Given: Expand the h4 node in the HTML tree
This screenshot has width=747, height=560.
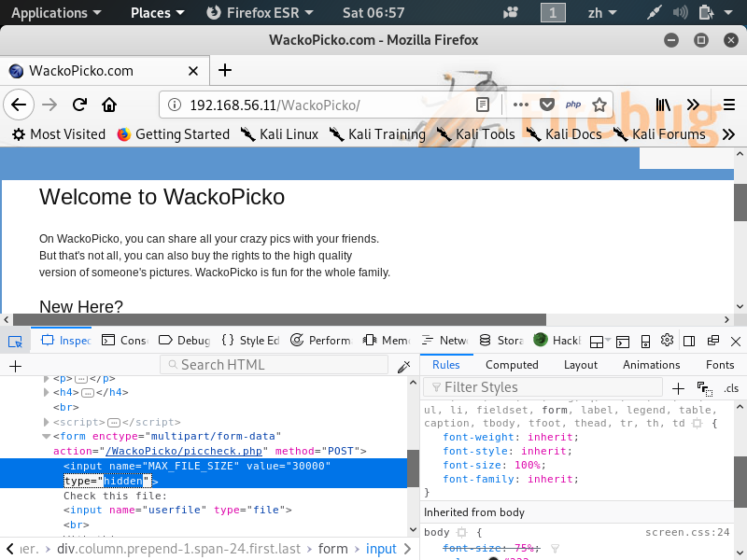Looking at the screenshot, I should click(x=46, y=392).
